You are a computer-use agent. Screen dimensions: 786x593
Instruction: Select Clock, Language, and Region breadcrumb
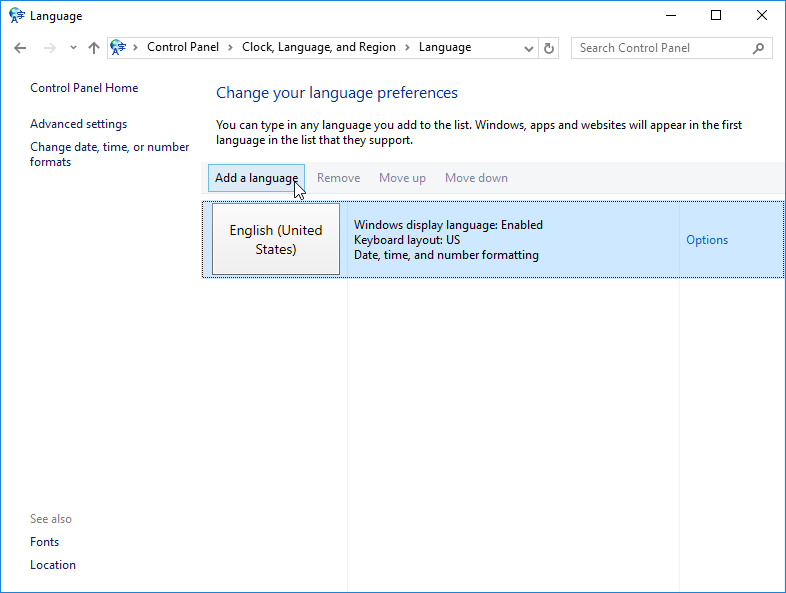coord(319,48)
